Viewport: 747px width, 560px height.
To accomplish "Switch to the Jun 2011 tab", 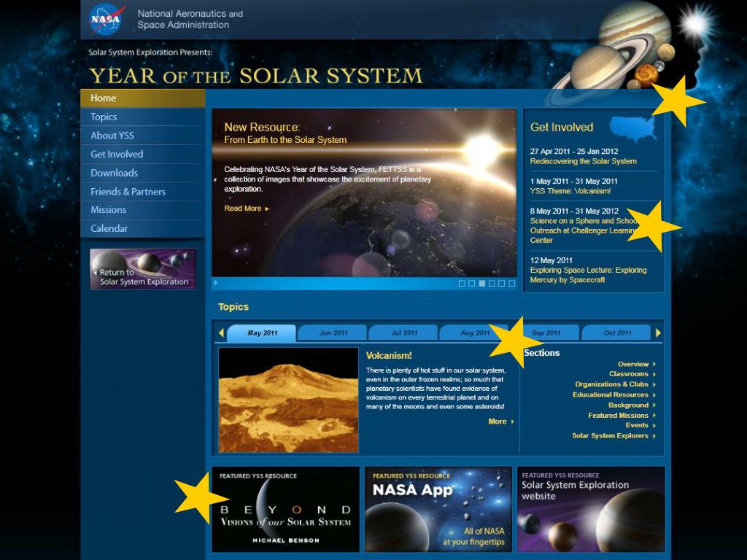I will pos(333,332).
